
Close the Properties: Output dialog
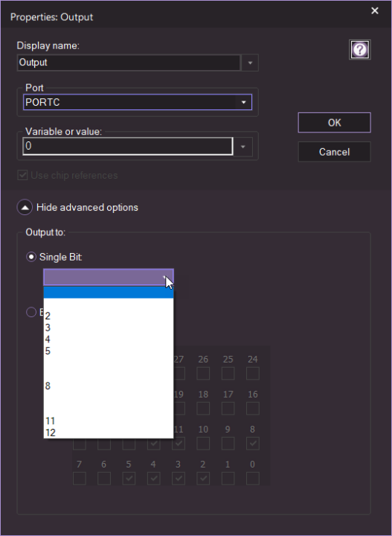(x=375, y=11)
